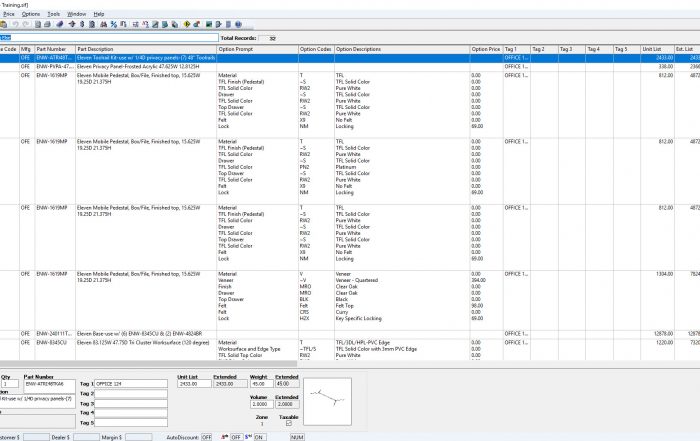This screenshot has height=441, width=700.
Task: Toggle the Taxable checkbox
Action: [x=289, y=423]
